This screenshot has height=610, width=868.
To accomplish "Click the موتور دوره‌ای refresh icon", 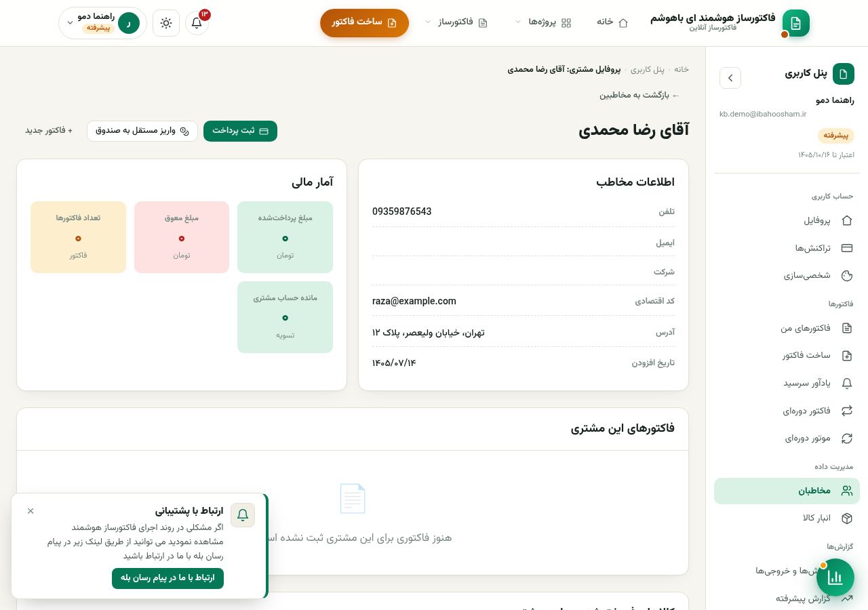I will (847, 439).
